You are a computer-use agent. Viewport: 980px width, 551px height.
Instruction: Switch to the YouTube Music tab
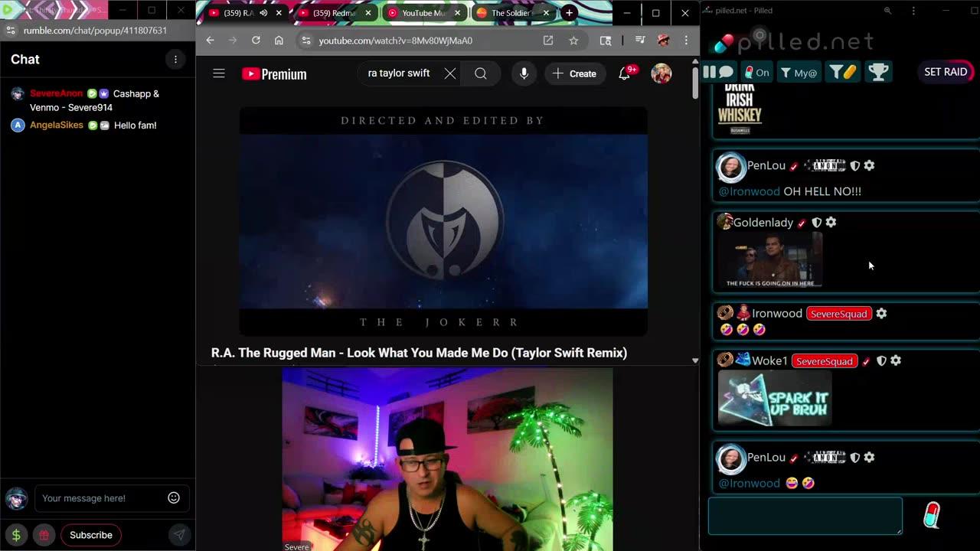tap(423, 13)
